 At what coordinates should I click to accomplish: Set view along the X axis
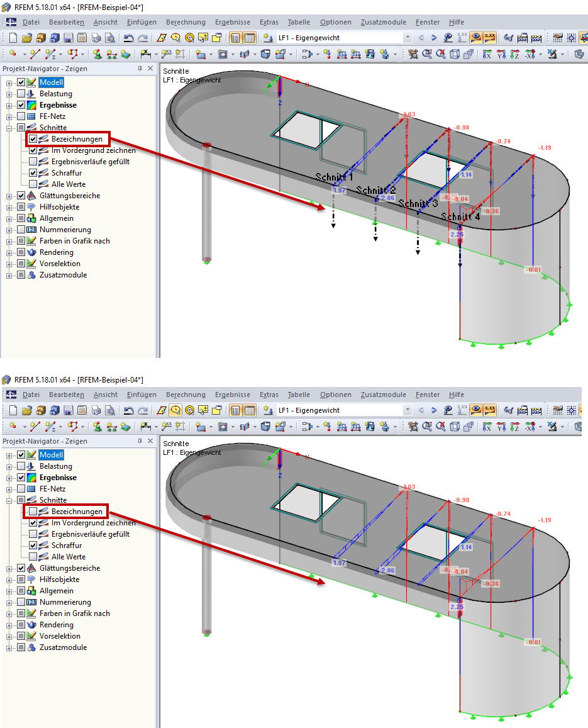click(487, 54)
